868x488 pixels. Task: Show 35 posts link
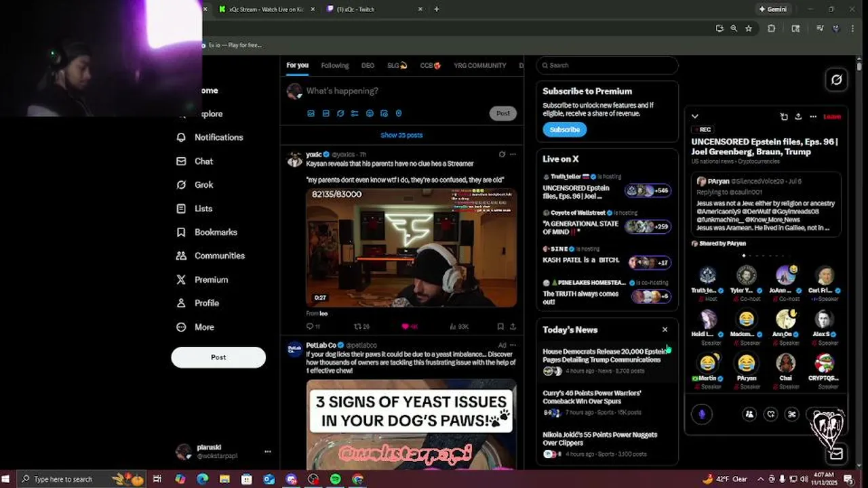pyautogui.click(x=401, y=135)
